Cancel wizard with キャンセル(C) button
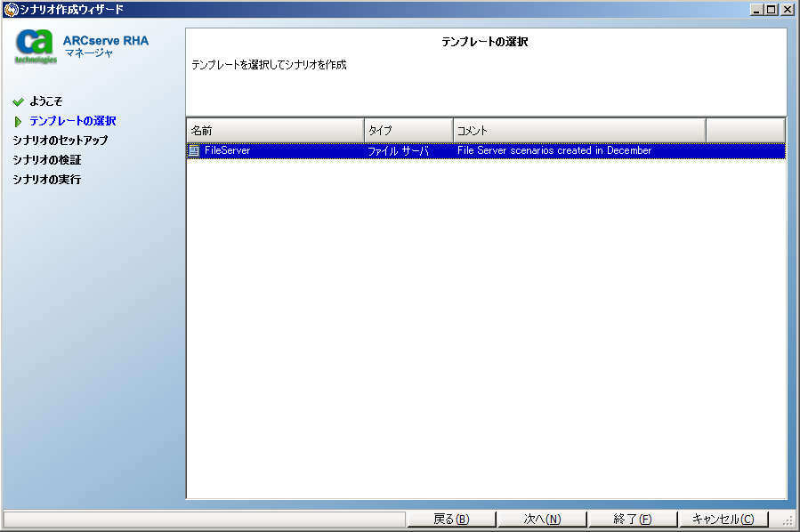Image resolution: width=800 pixels, height=532 pixels. coord(723,520)
